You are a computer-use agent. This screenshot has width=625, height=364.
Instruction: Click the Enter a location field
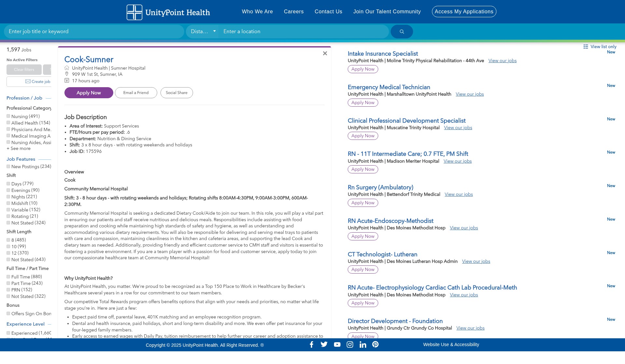tap(304, 32)
